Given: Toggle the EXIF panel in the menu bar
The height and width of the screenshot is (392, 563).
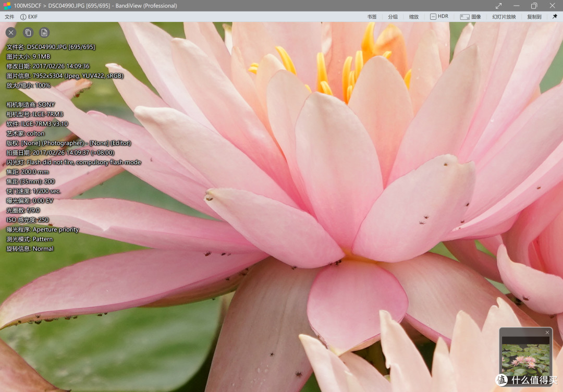Looking at the screenshot, I should [29, 17].
